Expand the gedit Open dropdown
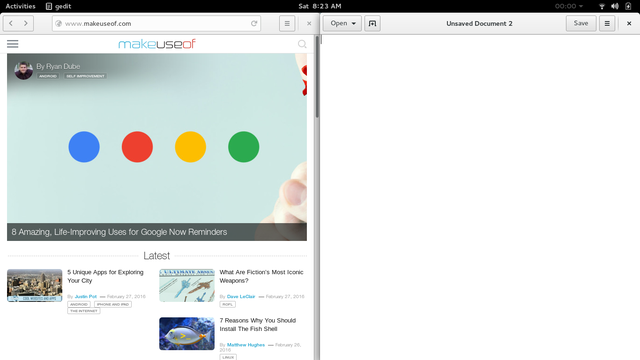The width and height of the screenshot is (640, 360). [x=342, y=23]
